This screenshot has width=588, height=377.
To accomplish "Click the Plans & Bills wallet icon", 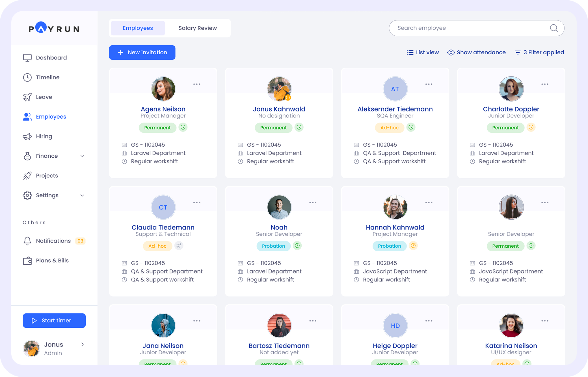I will 27,261.
